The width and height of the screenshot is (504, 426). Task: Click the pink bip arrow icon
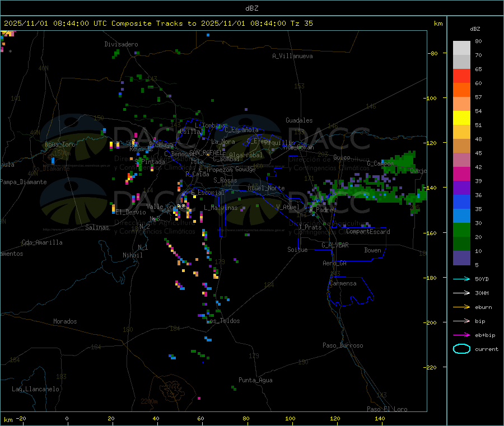(x=461, y=321)
